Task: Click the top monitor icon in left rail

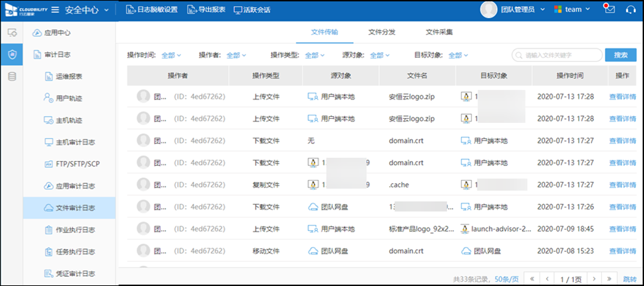Action: [11, 32]
